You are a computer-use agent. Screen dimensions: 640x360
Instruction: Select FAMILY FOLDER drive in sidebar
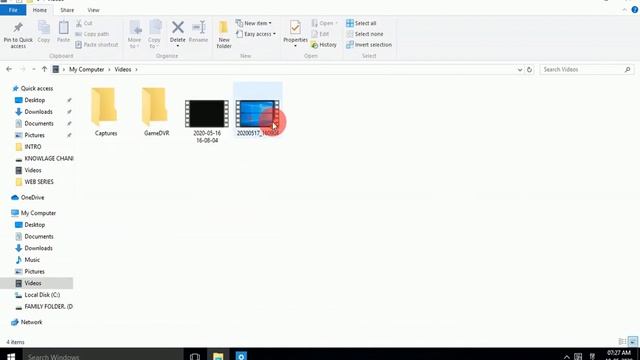(x=44, y=307)
